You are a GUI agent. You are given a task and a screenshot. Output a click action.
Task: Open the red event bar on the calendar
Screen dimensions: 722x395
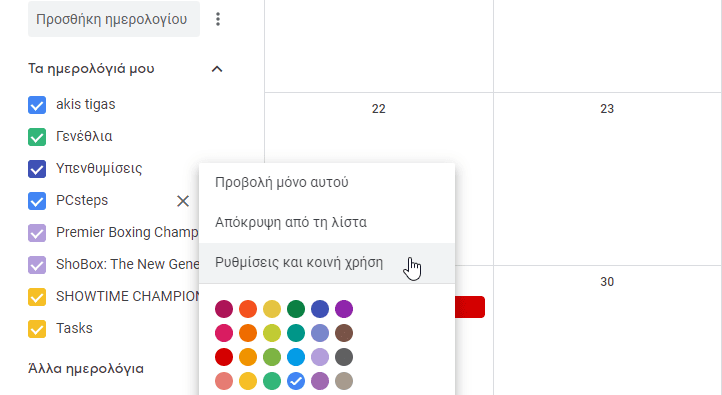click(x=470, y=307)
